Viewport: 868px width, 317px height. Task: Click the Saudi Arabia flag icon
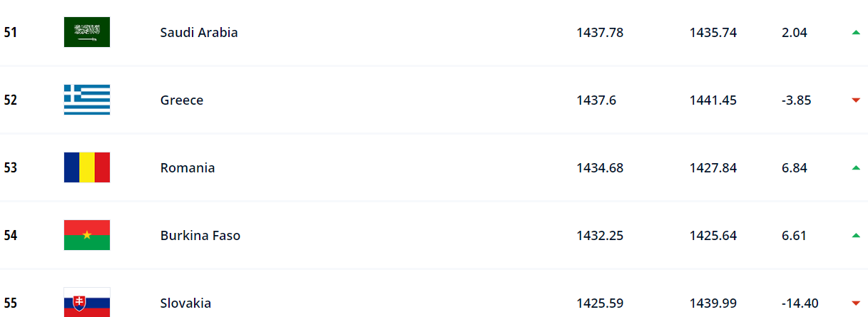[x=87, y=32]
